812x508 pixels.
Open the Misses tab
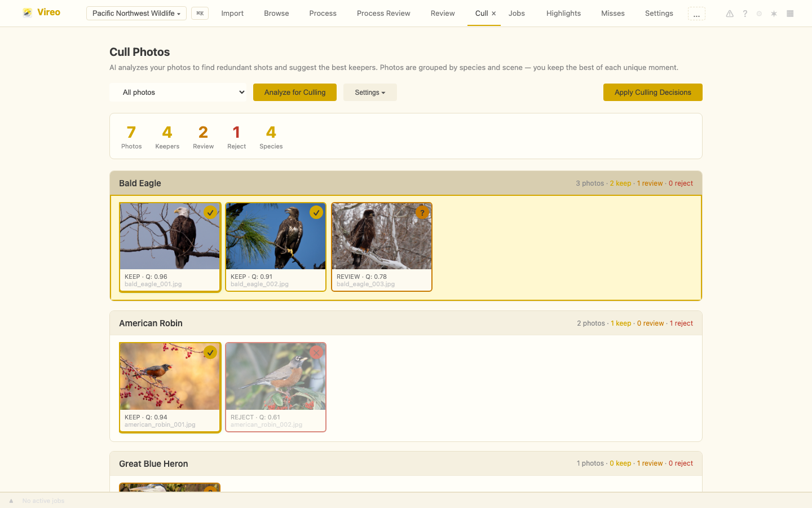coord(613,14)
